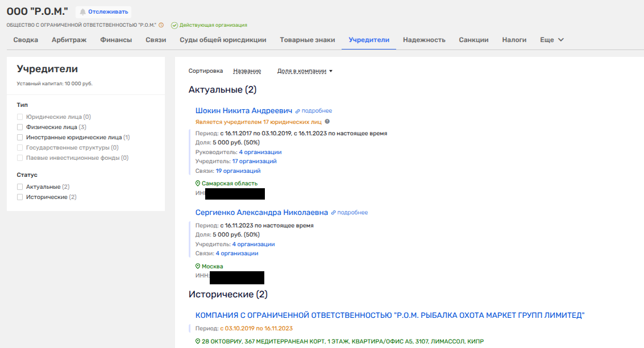
Task: Click the link icon next to Шокин Никита Андреевич
Action: 298,111
